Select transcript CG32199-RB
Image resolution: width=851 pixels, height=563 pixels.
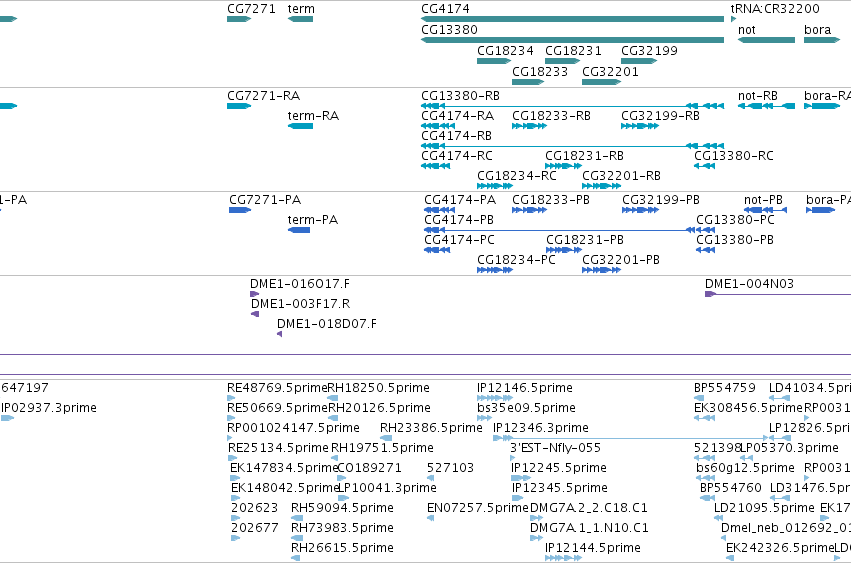click(661, 116)
